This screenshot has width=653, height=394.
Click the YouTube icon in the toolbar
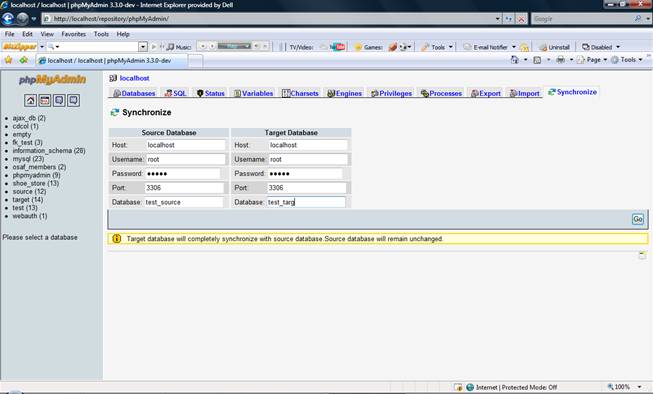coord(338,47)
